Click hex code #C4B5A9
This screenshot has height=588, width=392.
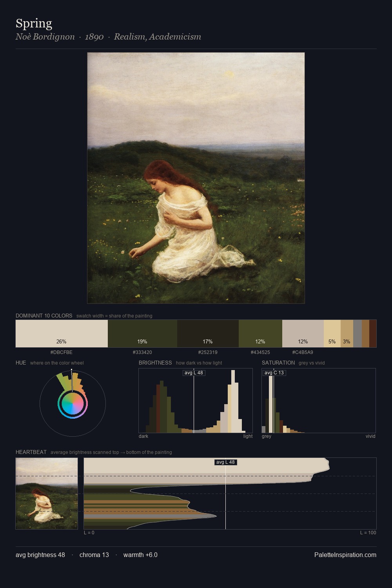point(303,352)
